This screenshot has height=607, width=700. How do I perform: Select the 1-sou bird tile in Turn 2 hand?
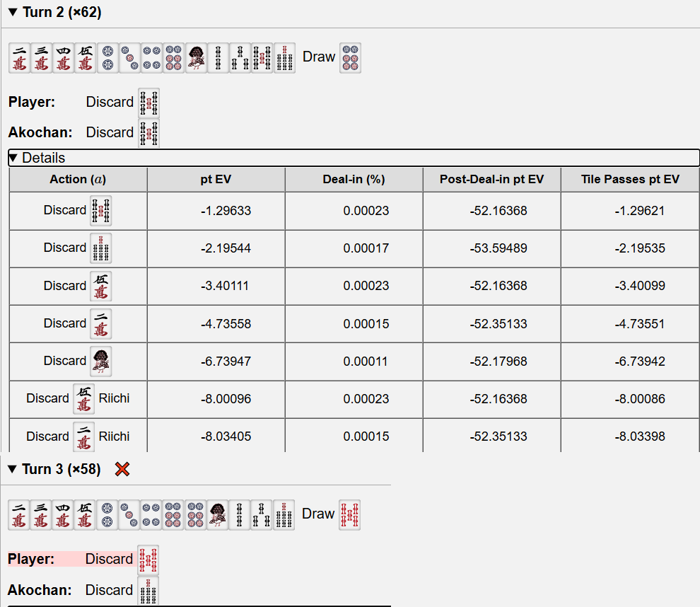coord(196,58)
